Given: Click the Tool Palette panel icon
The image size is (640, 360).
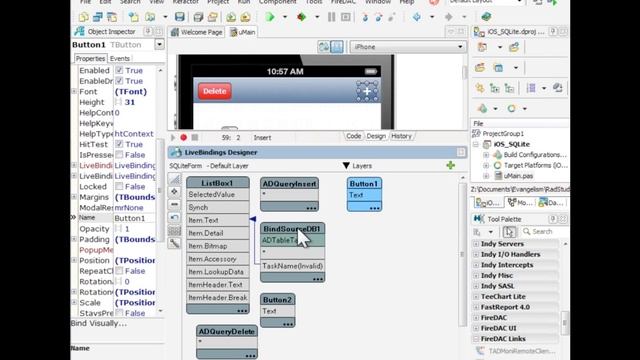Looking at the screenshot, I should click(478, 219).
